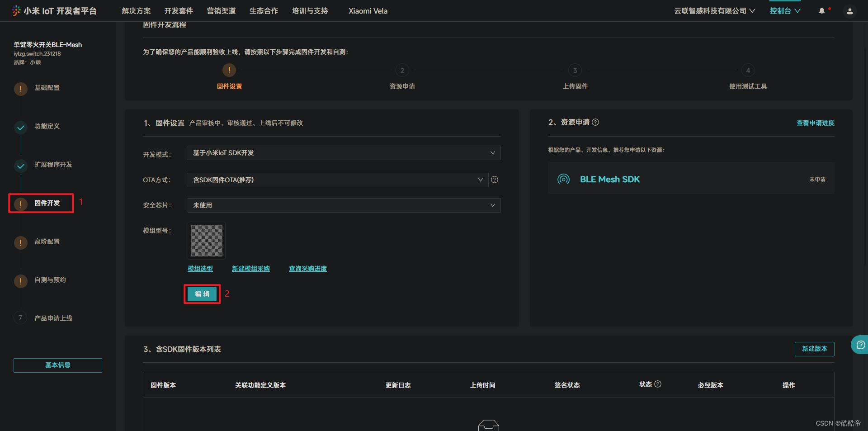Go to 基础配置 step in sidebar
The width and height of the screenshot is (868, 431).
pos(47,88)
